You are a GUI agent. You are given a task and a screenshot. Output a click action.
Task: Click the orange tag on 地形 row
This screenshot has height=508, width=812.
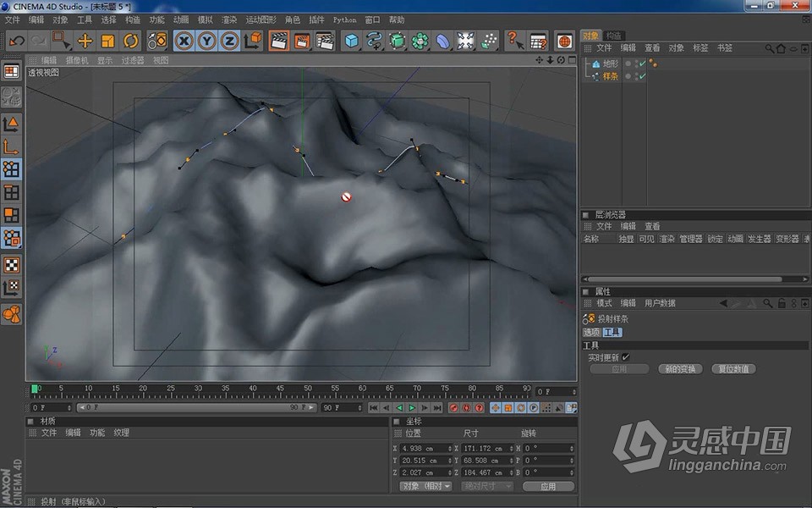coord(653,63)
